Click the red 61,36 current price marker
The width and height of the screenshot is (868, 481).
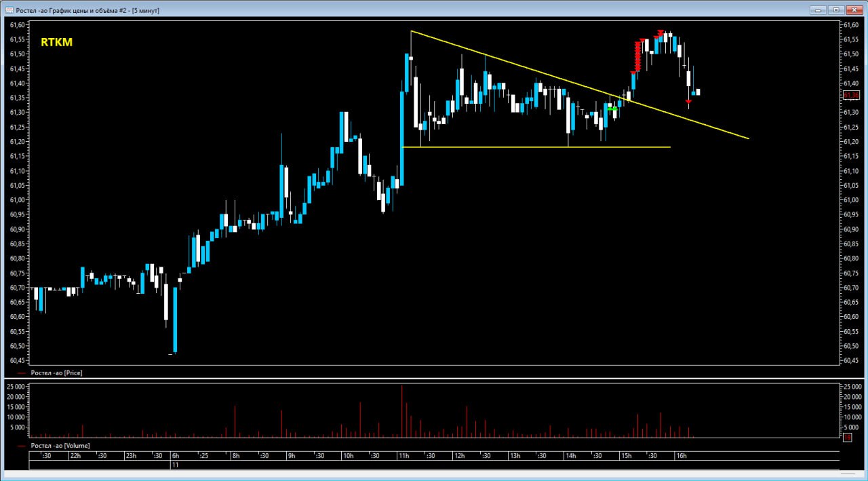coord(850,95)
